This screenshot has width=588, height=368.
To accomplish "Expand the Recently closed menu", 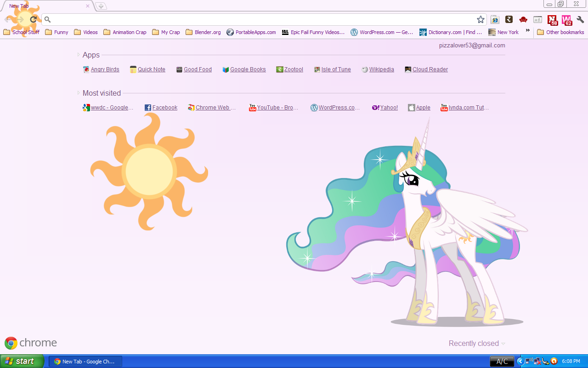I will click(x=477, y=344).
